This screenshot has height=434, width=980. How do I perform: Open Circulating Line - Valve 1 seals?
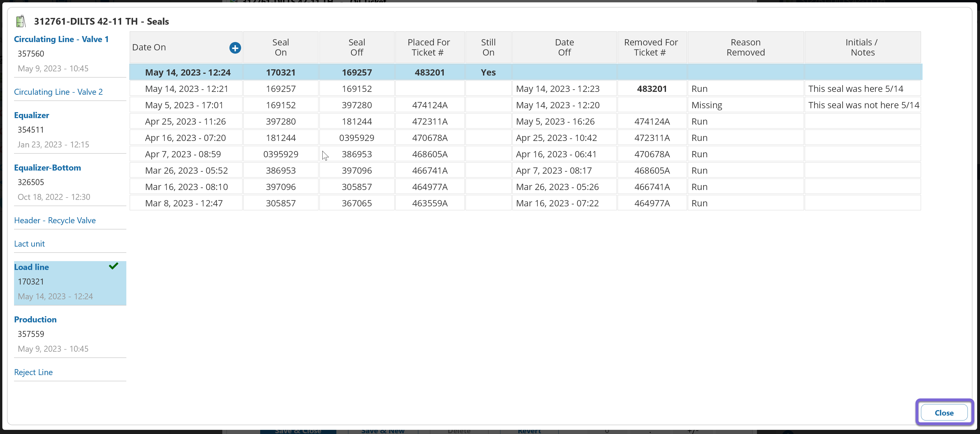point(61,39)
